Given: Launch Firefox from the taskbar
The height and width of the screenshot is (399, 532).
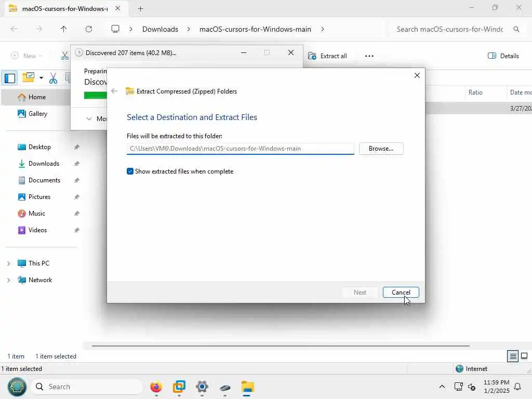Looking at the screenshot, I should (156, 387).
